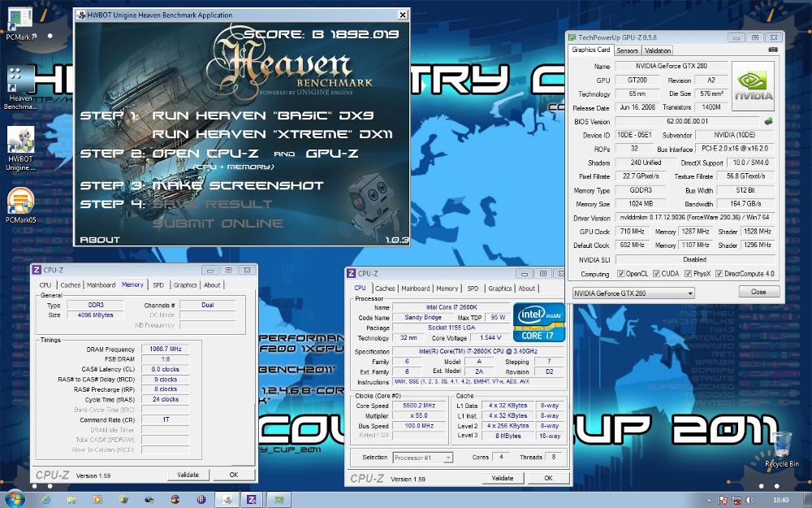Select the Recycle Bin icon
Image resolution: width=812 pixels, height=508 pixels.
coord(781,450)
